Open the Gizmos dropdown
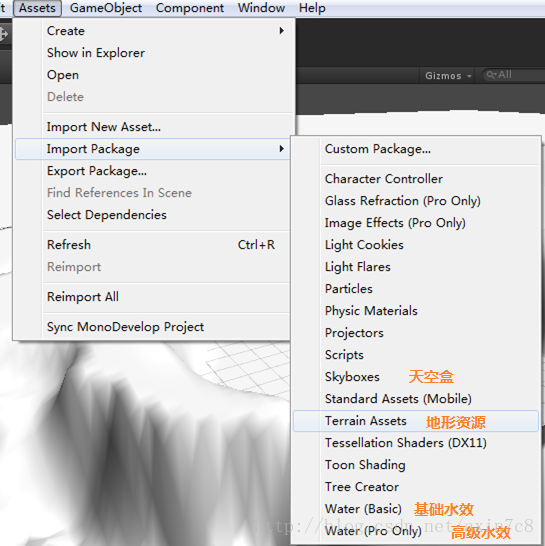 click(x=448, y=76)
